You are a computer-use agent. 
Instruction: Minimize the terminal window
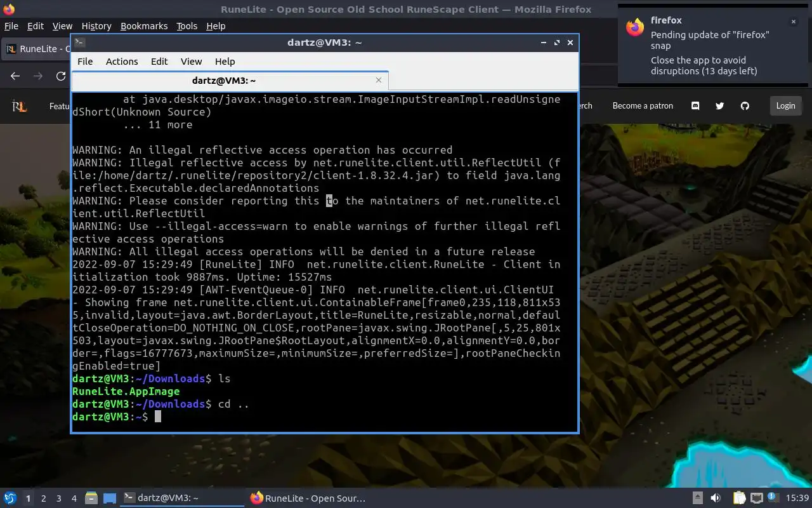click(x=544, y=43)
